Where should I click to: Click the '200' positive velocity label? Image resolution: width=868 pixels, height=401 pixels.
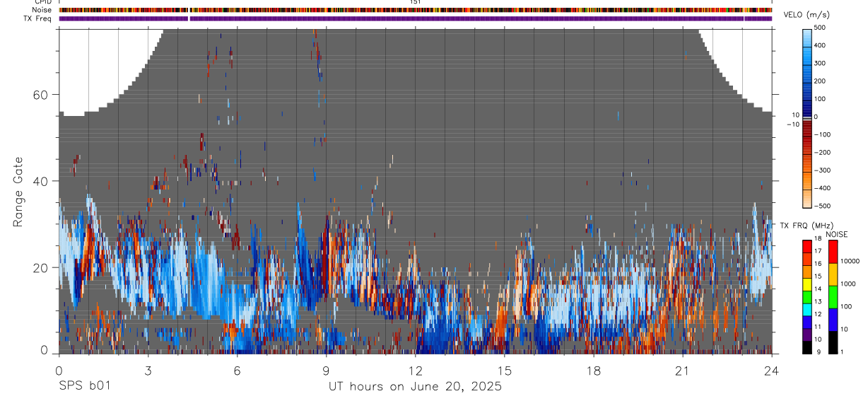(820, 81)
